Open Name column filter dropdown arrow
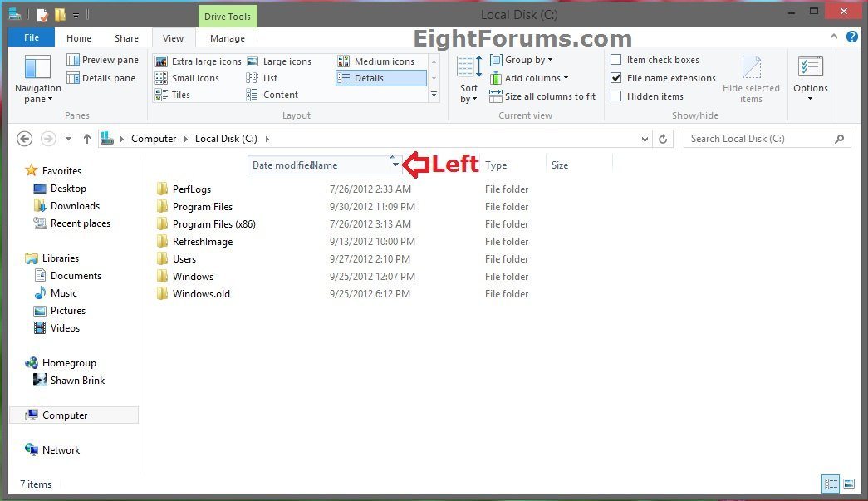 (395, 165)
